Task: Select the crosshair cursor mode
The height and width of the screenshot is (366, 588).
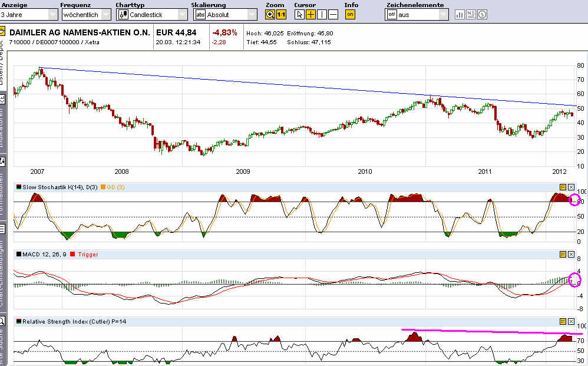Action: 310,15
